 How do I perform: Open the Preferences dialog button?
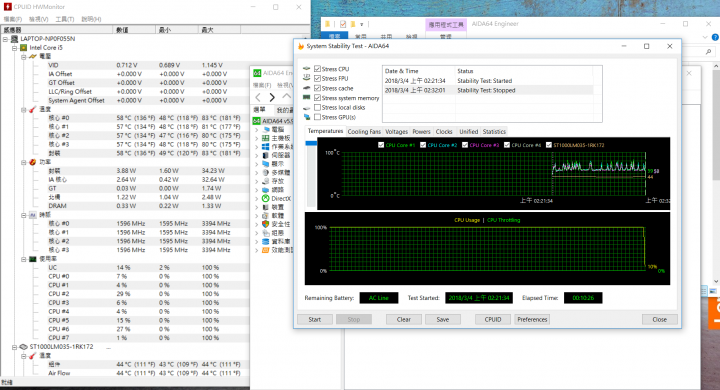click(x=532, y=319)
